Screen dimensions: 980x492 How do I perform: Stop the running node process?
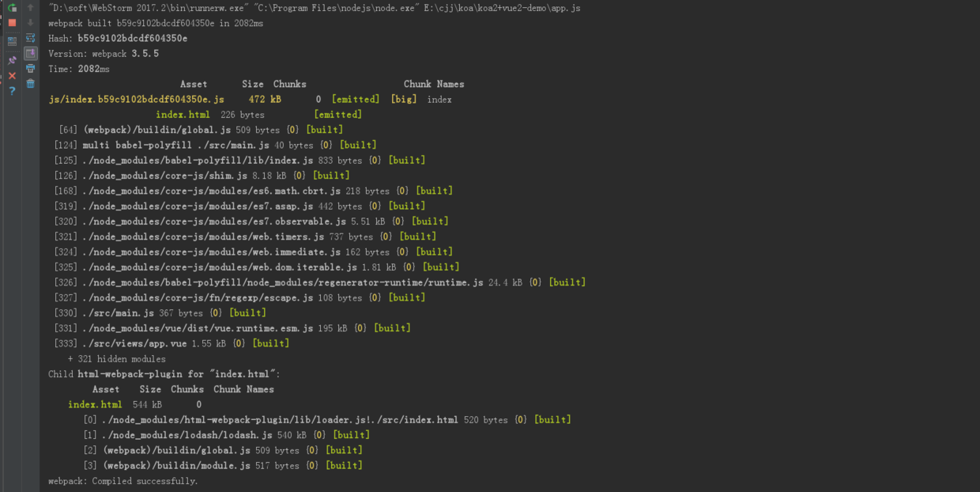coord(12,23)
